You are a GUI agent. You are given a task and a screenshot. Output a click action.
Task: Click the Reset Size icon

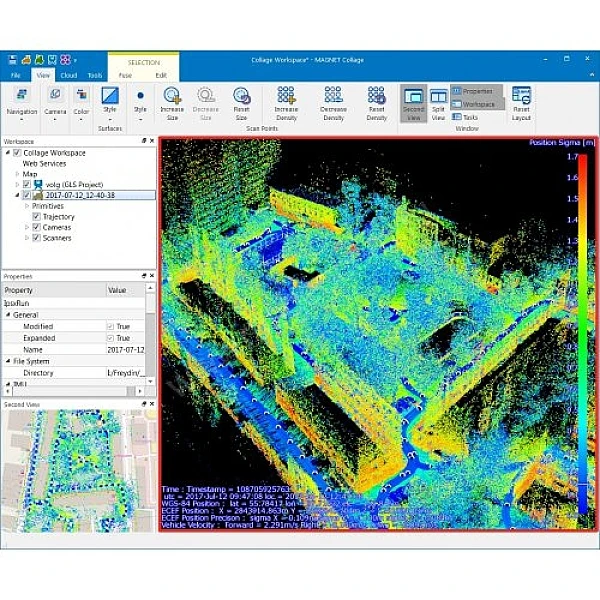241,96
